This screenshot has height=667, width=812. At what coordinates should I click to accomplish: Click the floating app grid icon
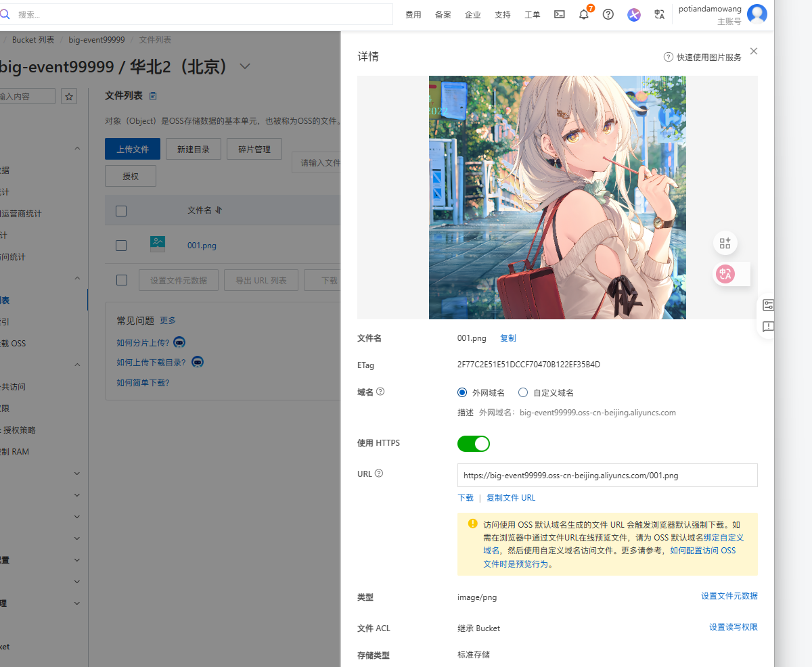click(725, 243)
